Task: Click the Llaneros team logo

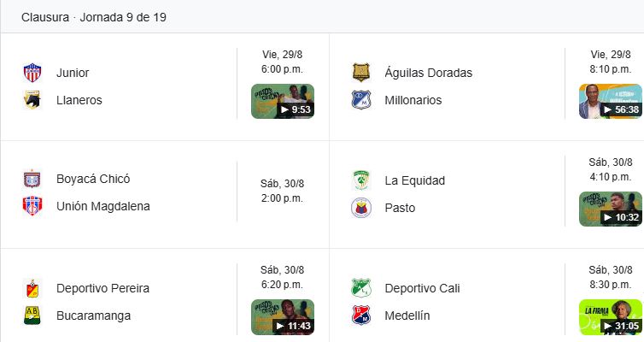Action: (32, 100)
